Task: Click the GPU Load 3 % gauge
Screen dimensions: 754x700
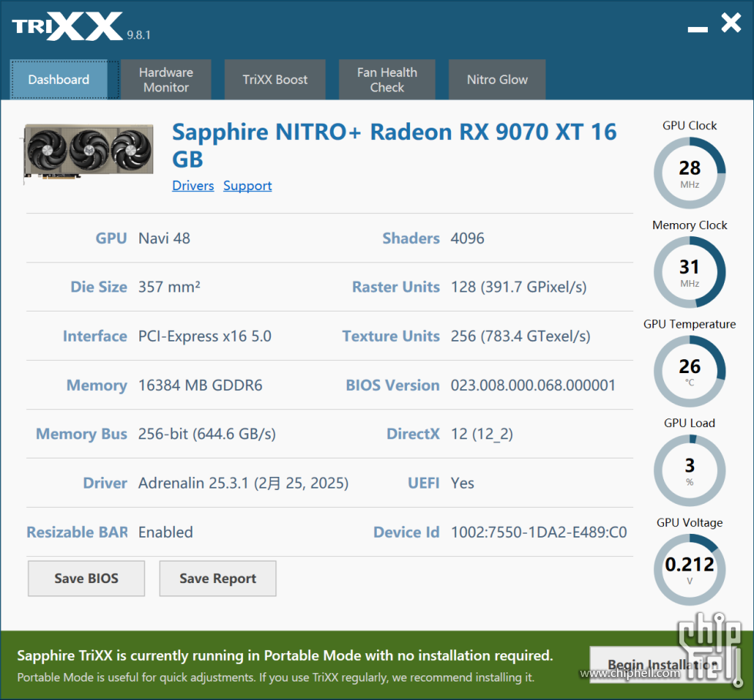Action: tap(689, 471)
